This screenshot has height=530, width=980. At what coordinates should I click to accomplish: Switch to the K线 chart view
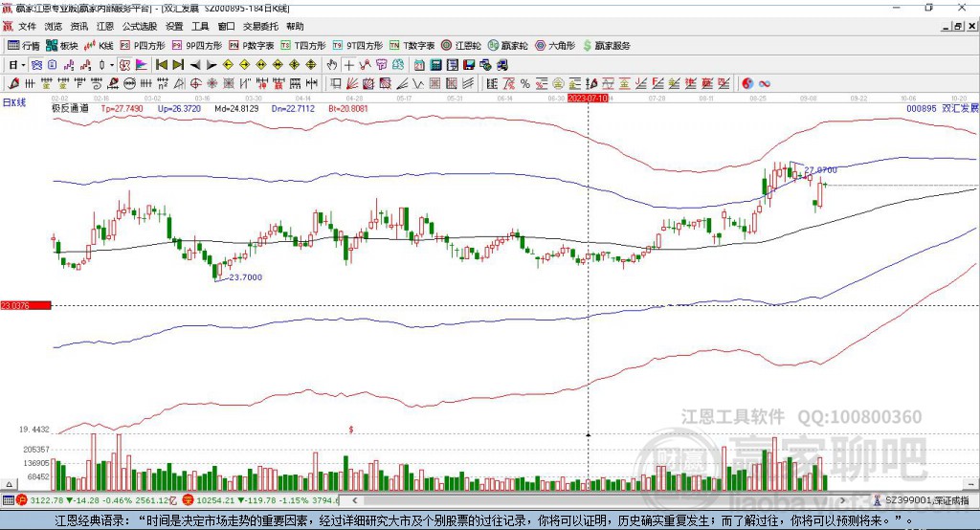click(99, 46)
